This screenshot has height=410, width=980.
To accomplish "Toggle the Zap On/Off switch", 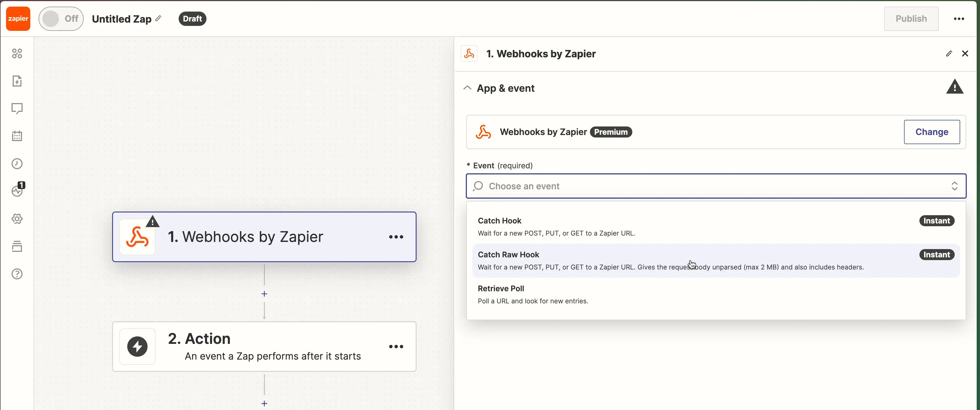I will coord(61,19).
